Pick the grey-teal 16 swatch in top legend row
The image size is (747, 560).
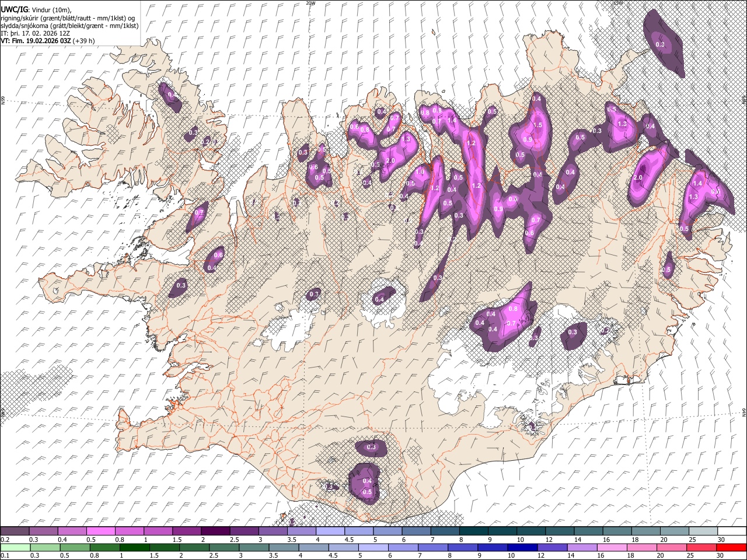(617, 531)
